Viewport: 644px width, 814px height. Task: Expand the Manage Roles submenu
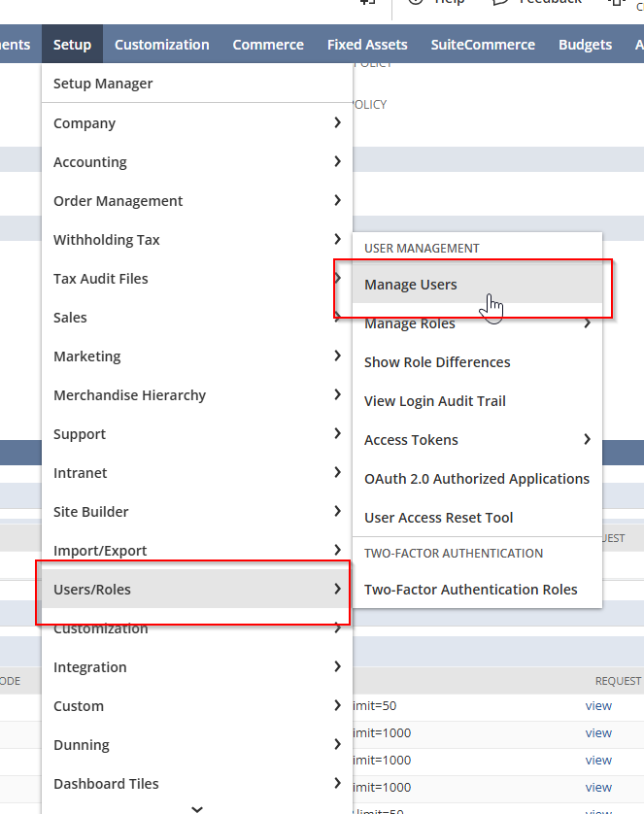[587, 322]
